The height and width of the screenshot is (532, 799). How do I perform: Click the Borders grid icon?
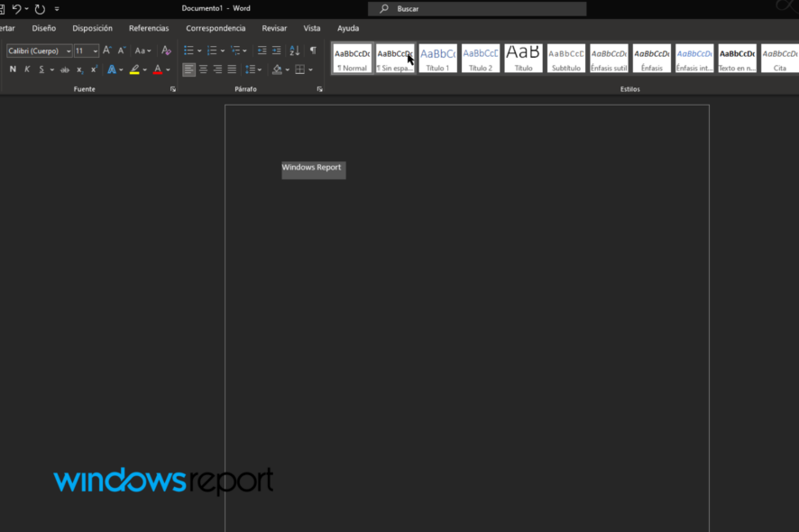(x=300, y=69)
